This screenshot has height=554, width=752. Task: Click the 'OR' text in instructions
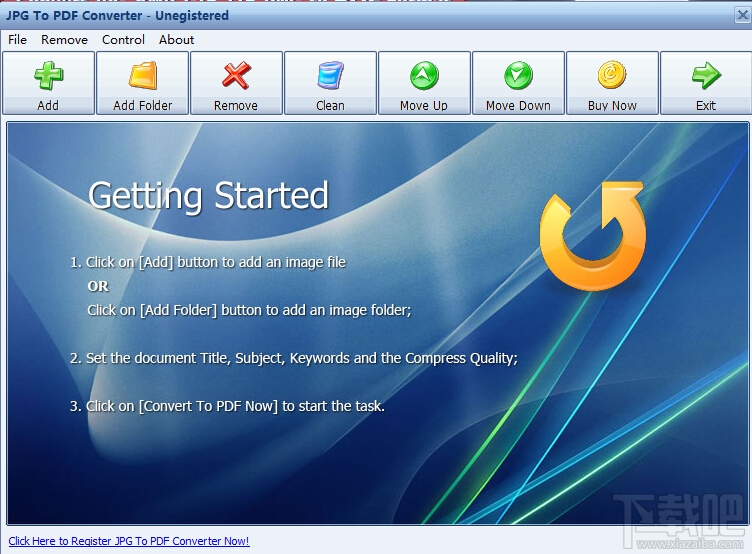pos(98,286)
